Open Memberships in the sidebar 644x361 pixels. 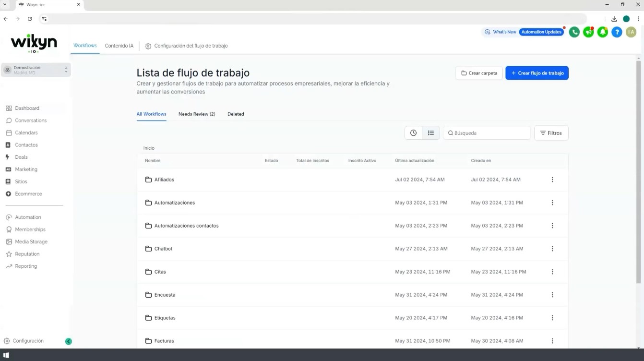tap(26, 229)
